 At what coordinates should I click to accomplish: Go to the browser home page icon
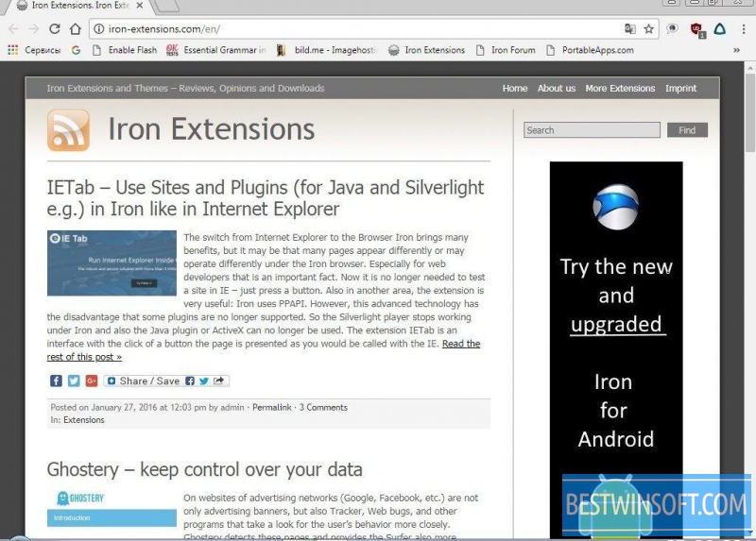tap(76, 29)
